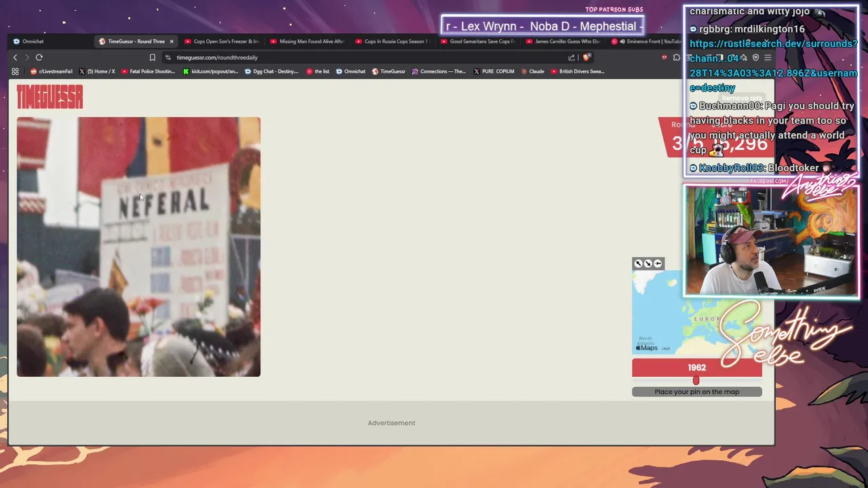Click the year slider handle
The width and height of the screenshot is (868, 488).
696,381
